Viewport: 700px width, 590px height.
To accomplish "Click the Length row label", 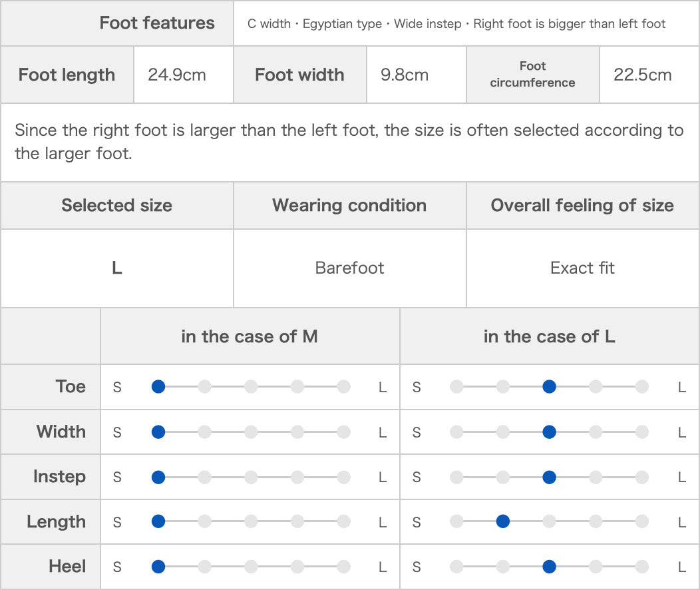I will pos(57,521).
